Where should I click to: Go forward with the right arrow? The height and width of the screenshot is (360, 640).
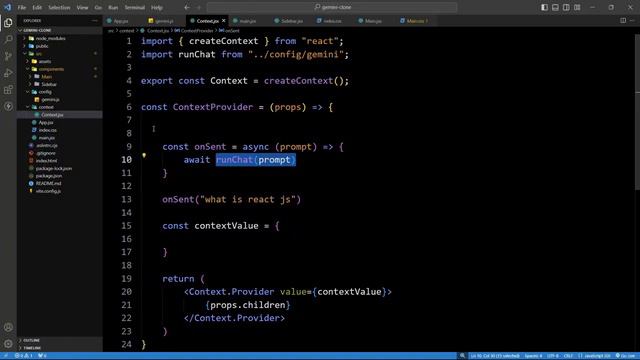tap(199, 7)
